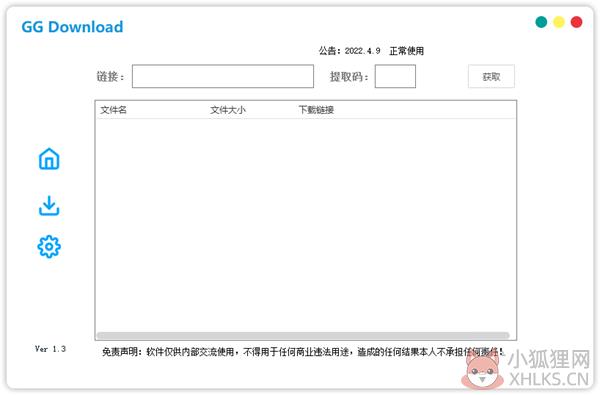
Task: Click the 文件名 column header
Action: [x=113, y=110]
